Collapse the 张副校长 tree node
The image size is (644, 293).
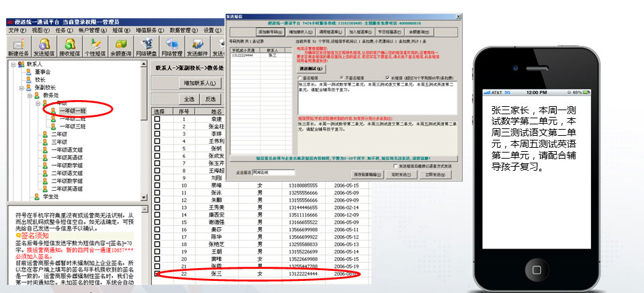[x=20, y=87]
